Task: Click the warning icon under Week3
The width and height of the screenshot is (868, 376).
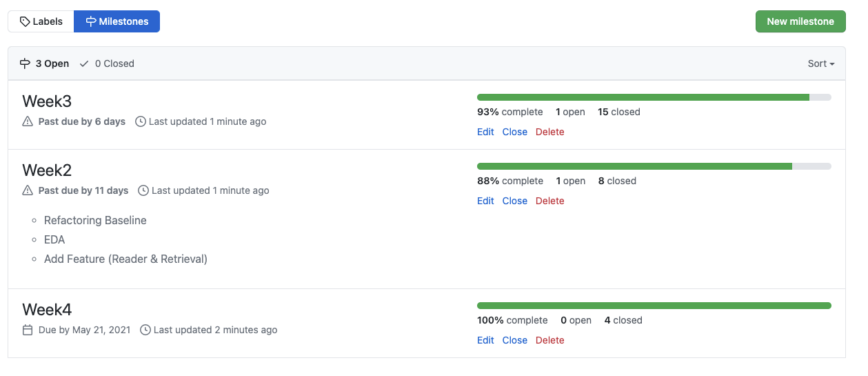Action: (28, 121)
